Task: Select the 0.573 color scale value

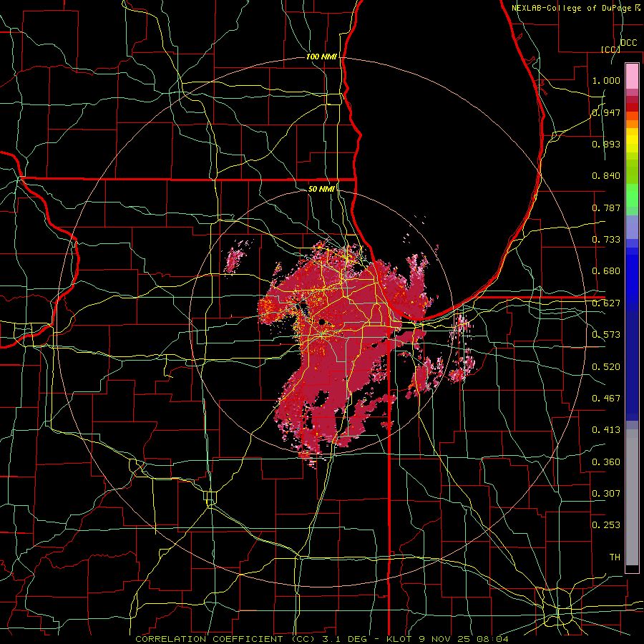Action: (x=606, y=335)
